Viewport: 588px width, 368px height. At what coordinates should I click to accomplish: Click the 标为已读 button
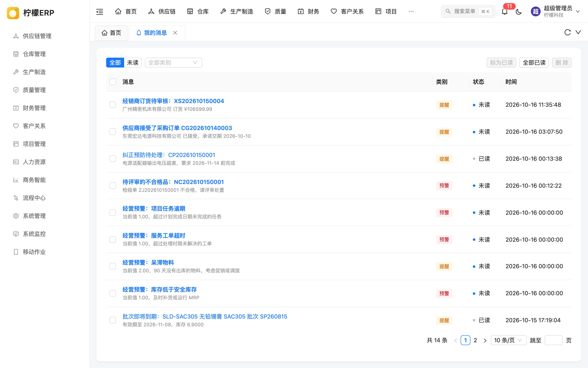[x=501, y=63]
